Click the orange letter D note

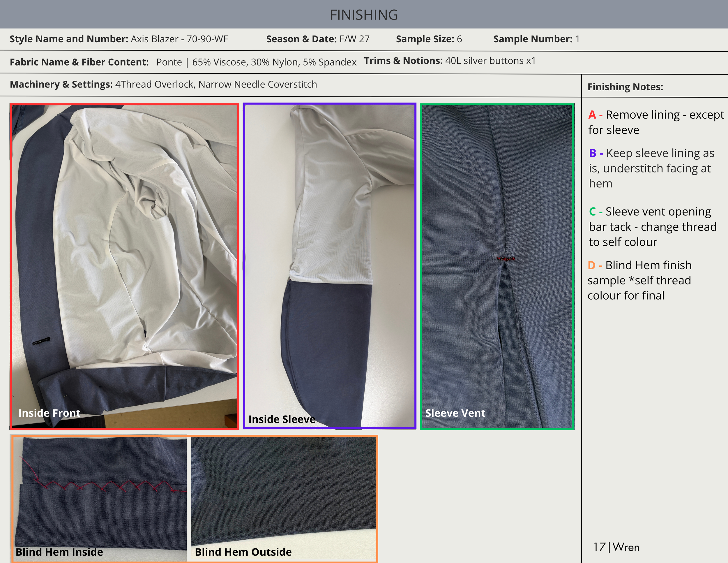(x=591, y=265)
